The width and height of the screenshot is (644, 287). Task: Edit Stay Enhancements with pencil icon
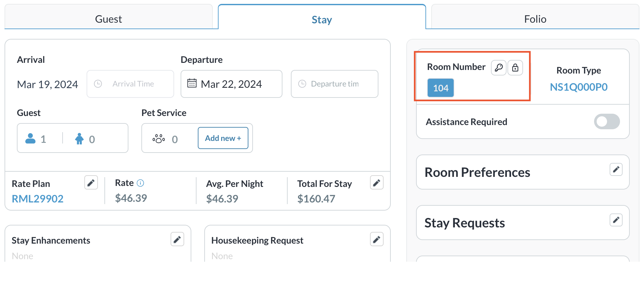(x=177, y=239)
